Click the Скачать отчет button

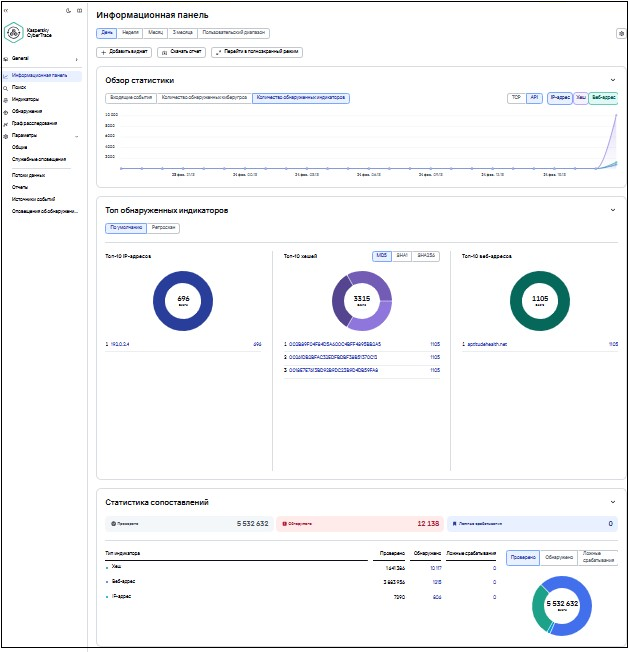[x=181, y=52]
